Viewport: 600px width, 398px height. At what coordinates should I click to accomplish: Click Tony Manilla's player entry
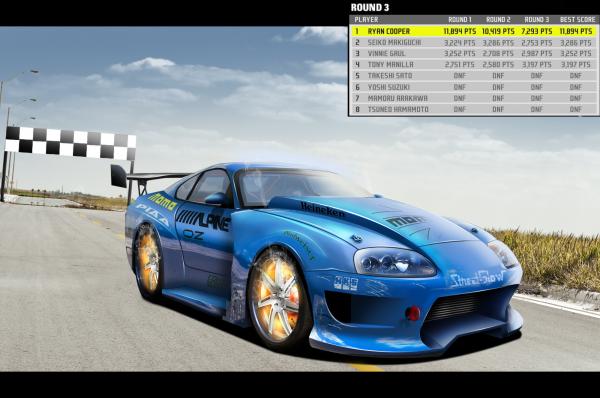point(390,65)
